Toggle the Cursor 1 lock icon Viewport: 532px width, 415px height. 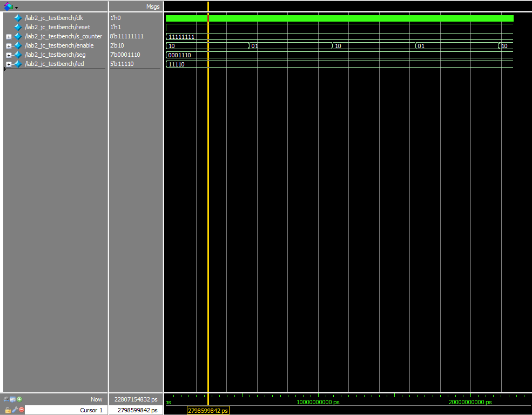[x=8, y=410]
